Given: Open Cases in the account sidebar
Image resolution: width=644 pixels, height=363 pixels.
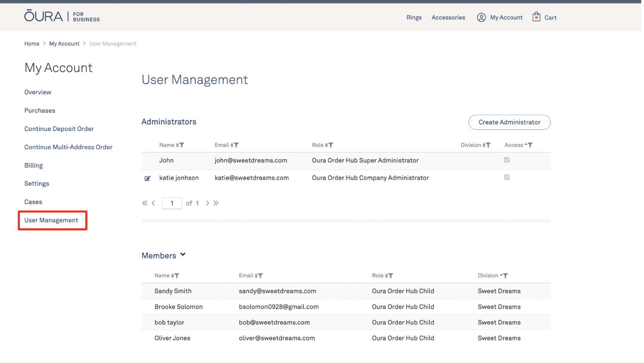Looking at the screenshot, I should [33, 202].
